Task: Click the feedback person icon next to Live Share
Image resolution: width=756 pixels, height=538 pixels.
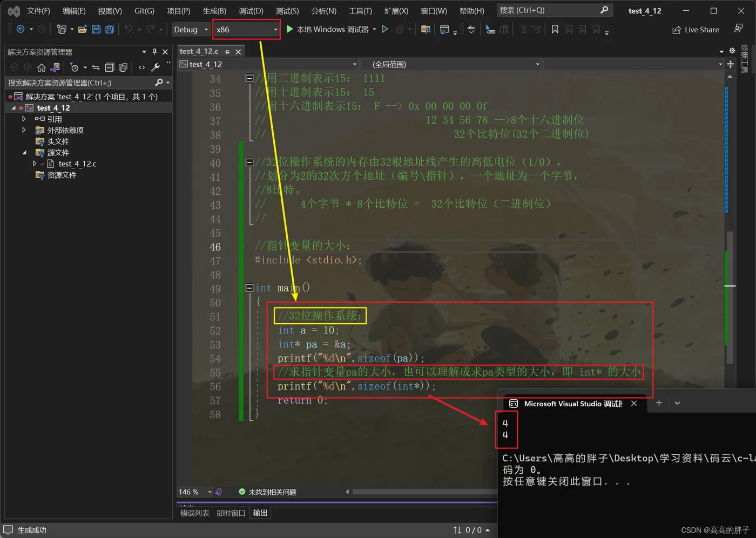Action: pyautogui.click(x=738, y=29)
